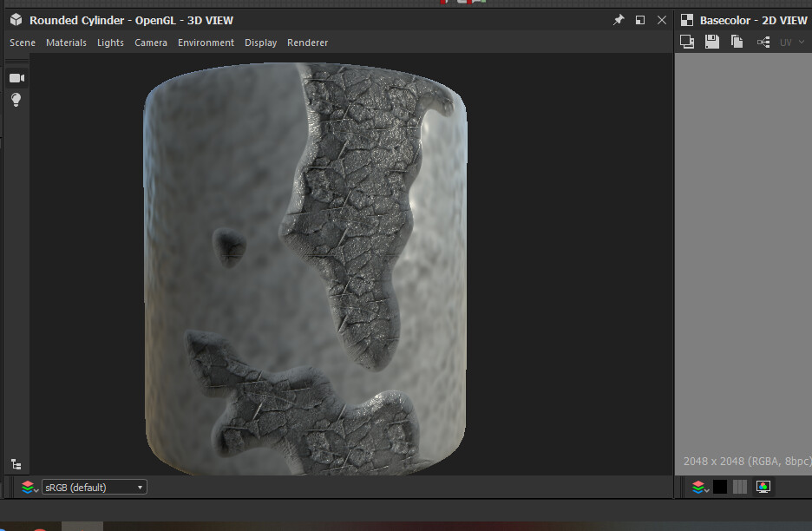Open the Renderer menu

point(308,43)
